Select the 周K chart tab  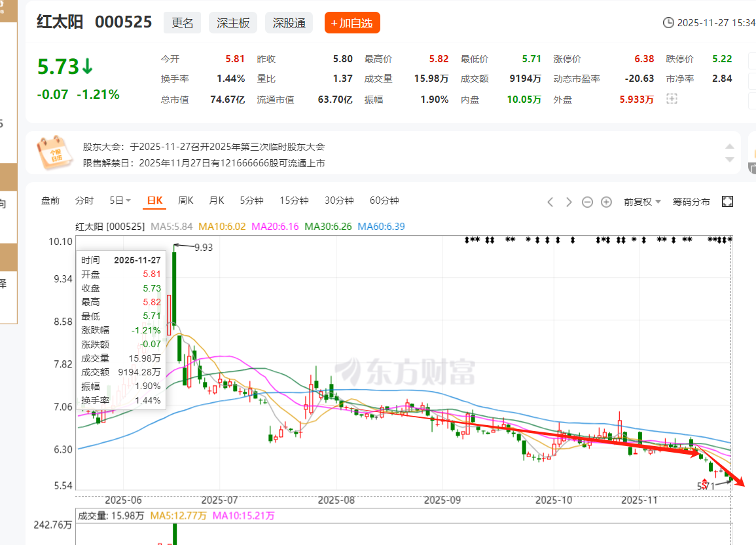click(186, 200)
